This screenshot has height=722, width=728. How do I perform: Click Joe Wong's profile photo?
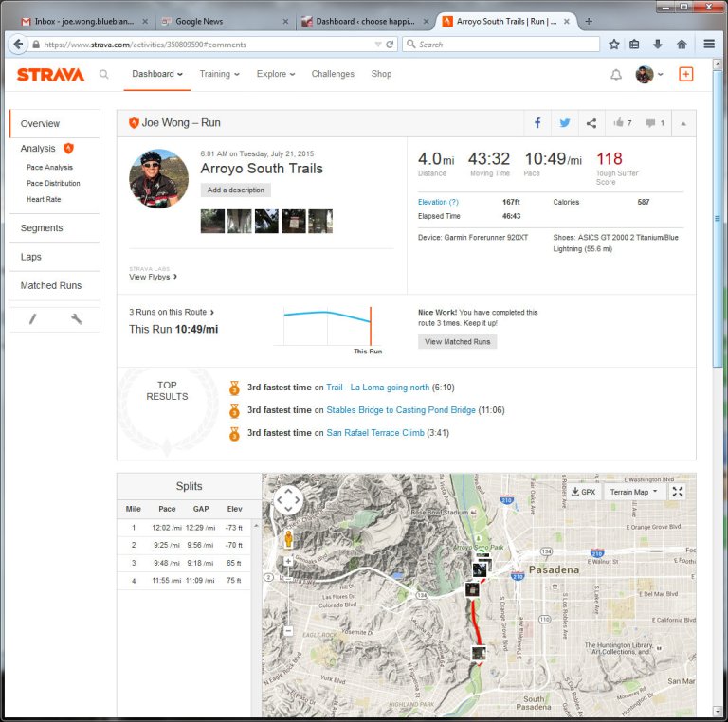coord(159,179)
